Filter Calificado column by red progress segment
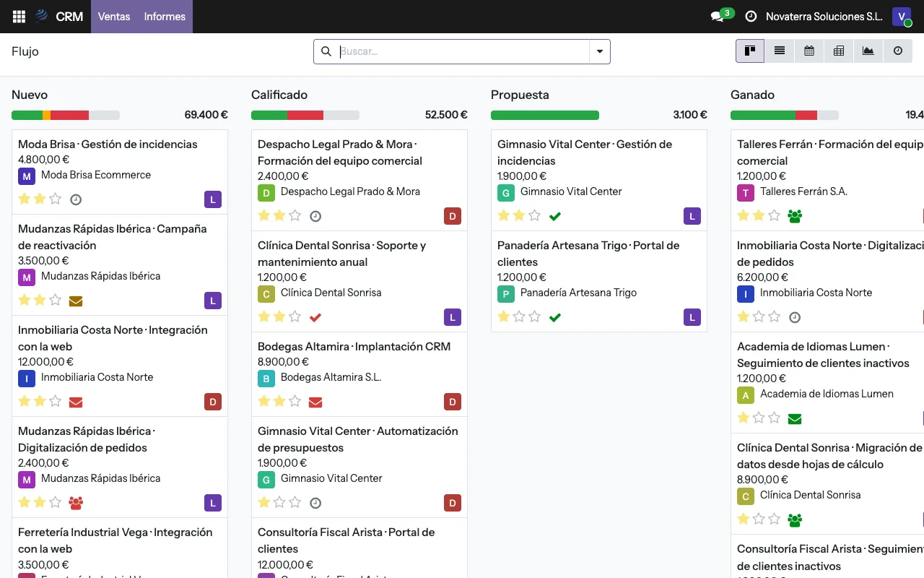Screen dimensions: 924x578 [305, 115]
